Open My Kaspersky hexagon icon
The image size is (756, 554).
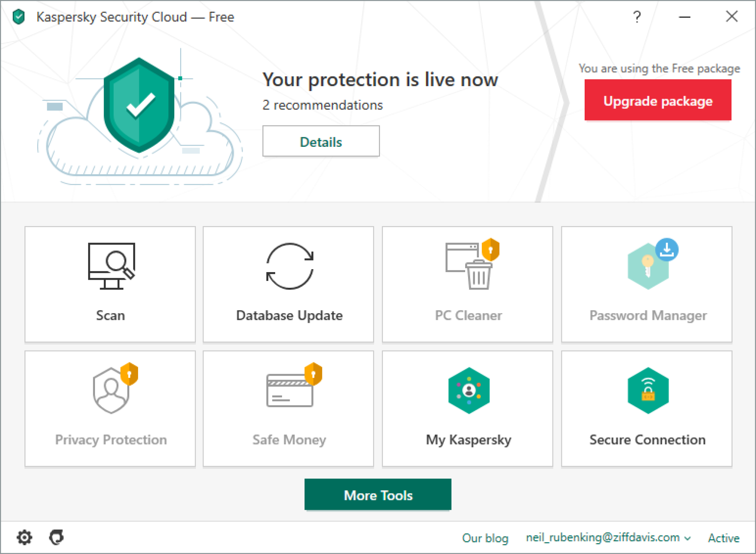tap(469, 390)
